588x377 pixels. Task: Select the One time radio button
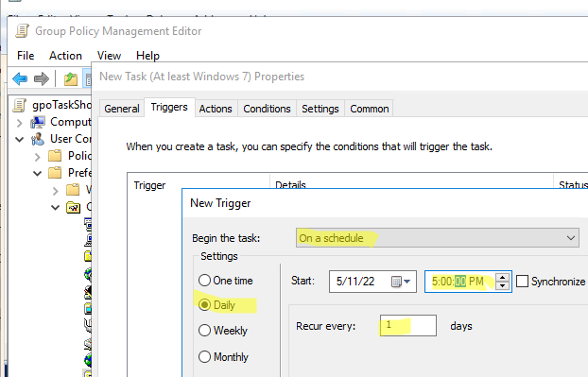[204, 281]
